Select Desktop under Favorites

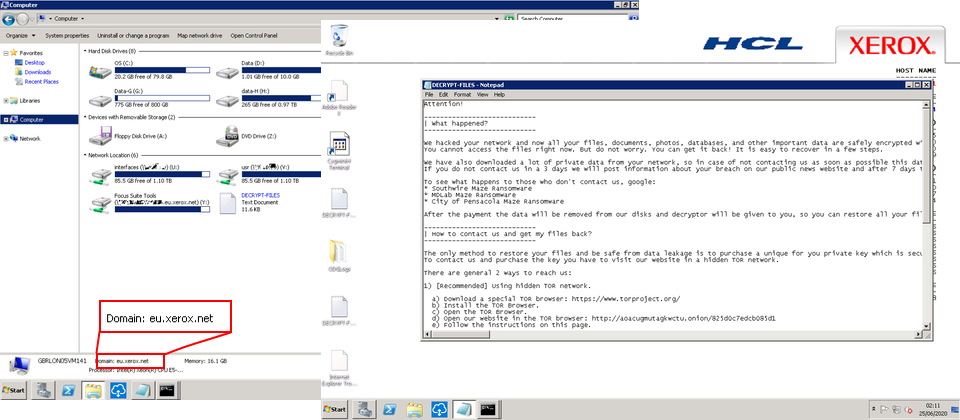pyautogui.click(x=35, y=62)
